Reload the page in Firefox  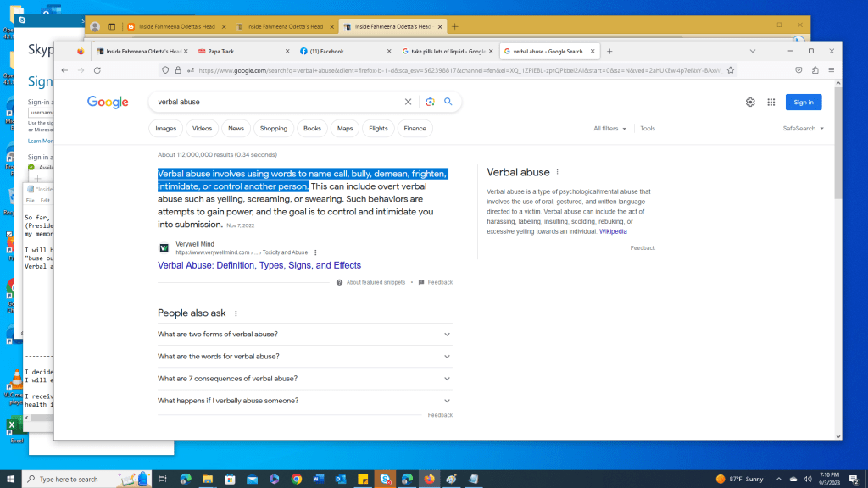coord(97,70)
